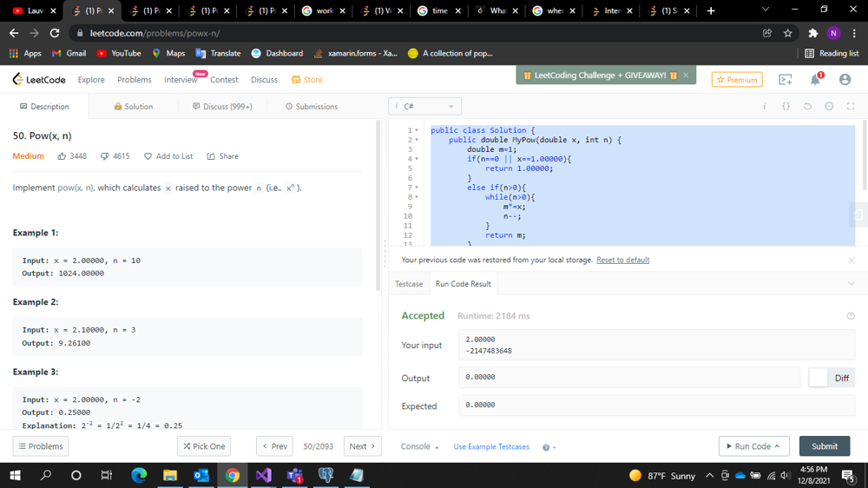Collapse code at line 2 fold arrow
The width and height of the screenshot is (868, 488).
[x=417, y=140]
